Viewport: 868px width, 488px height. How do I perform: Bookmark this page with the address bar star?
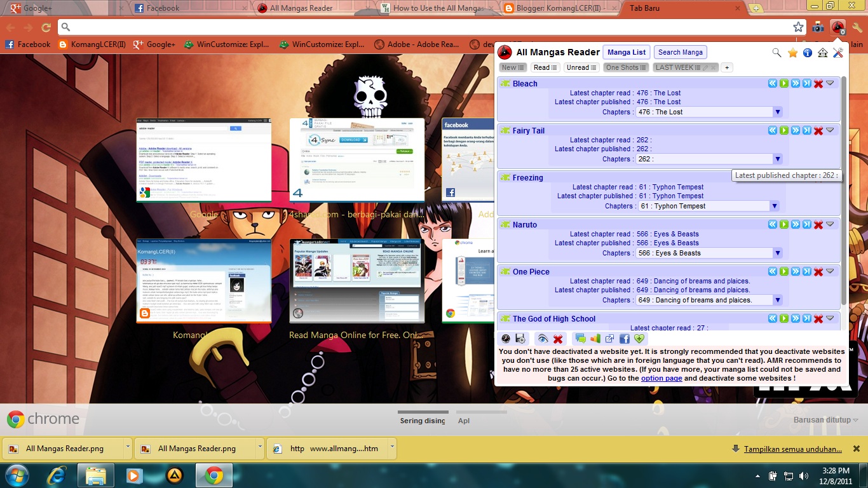(799, 27)
